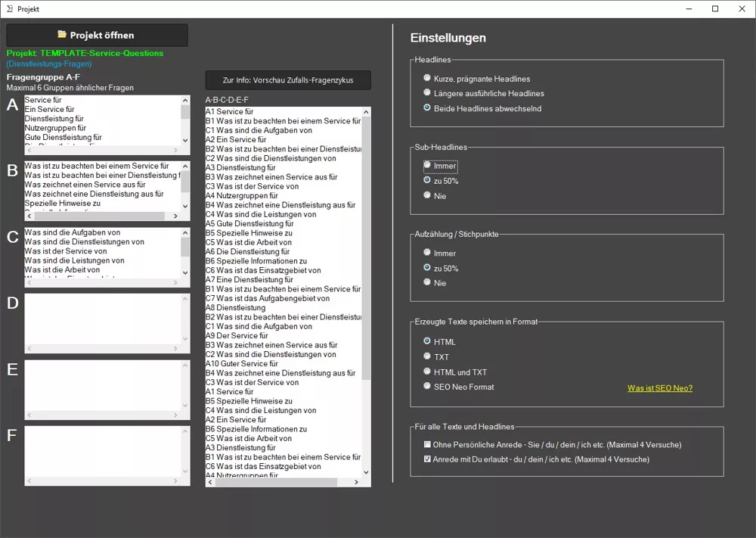The width and height of the screenshot is (756, 538).
Task: Click 'Was ist der Service von' in group C
Action: [x=66, y=251]
